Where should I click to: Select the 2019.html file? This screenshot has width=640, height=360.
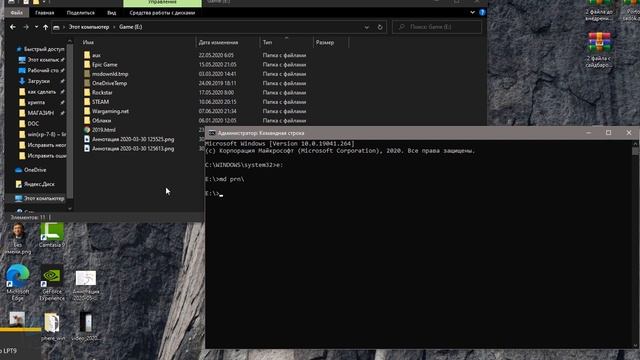point(104,130)
